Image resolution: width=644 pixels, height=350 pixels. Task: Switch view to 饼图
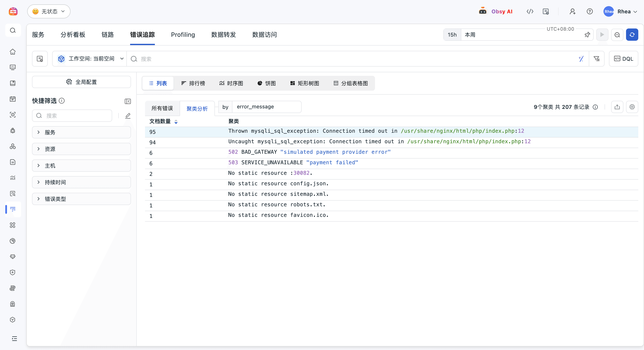click(x=267, y=83)
